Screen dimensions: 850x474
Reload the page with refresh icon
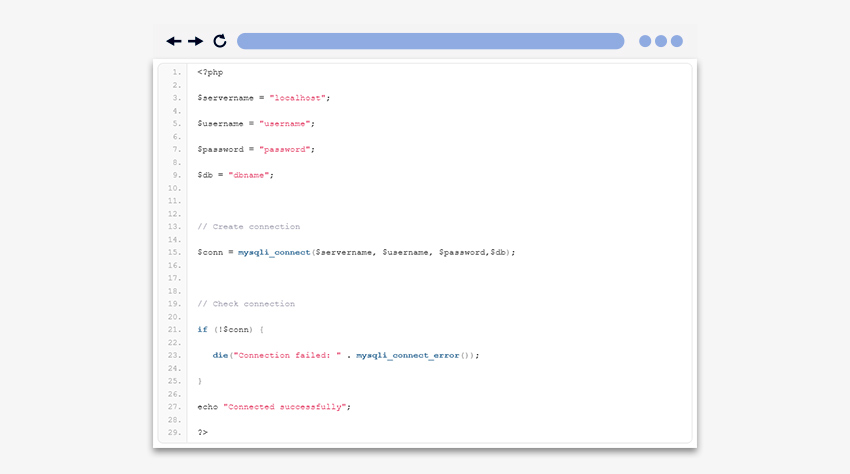(x=220, y=41)
